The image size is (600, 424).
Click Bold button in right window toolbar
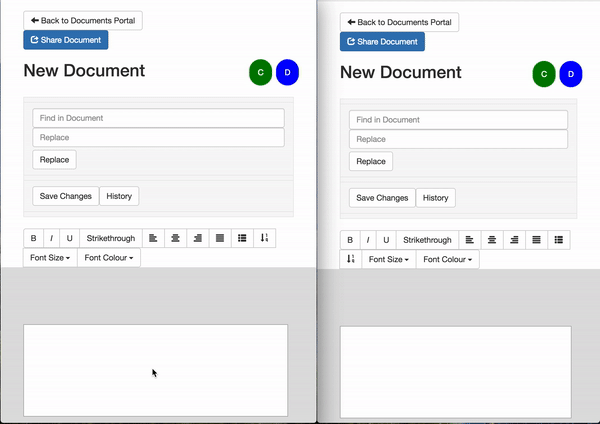click(x=350, y=240)
